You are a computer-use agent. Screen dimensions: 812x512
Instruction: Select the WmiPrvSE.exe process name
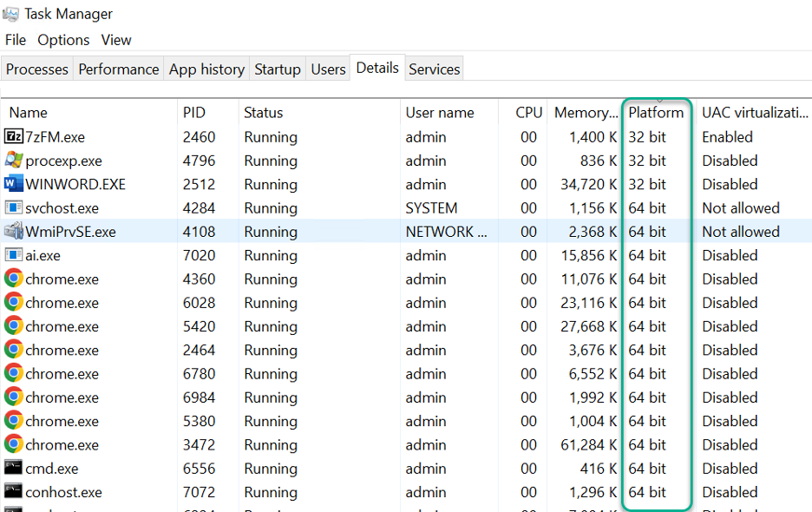70,233
